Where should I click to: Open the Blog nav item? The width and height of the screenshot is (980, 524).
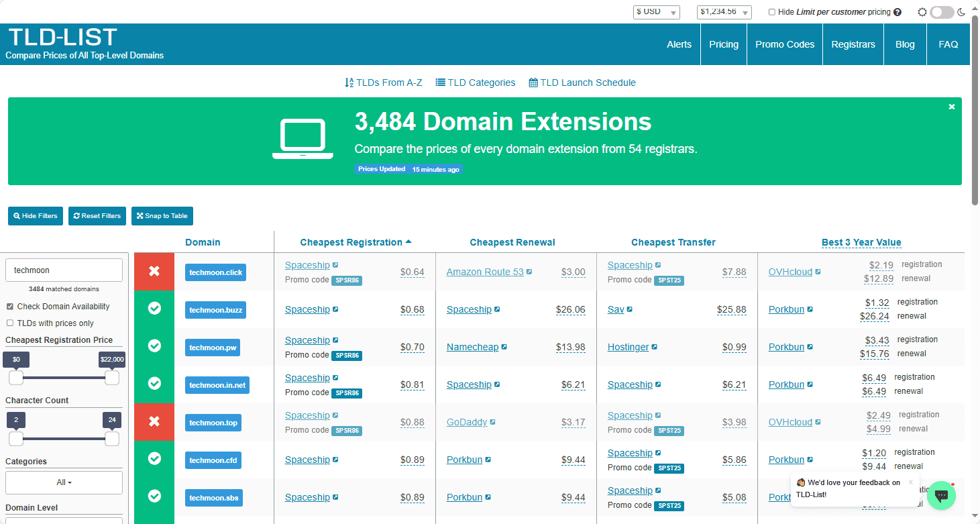pyautogui.click(x=905, y=44)
